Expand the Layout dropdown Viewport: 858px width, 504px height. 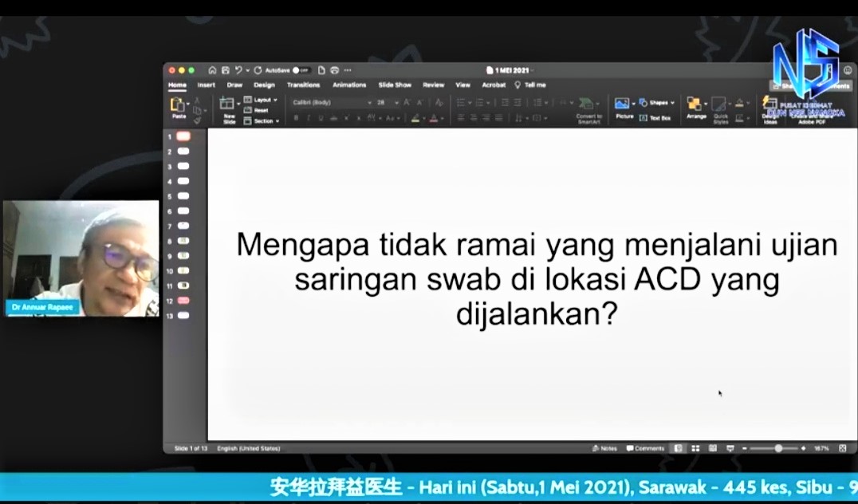262,100
